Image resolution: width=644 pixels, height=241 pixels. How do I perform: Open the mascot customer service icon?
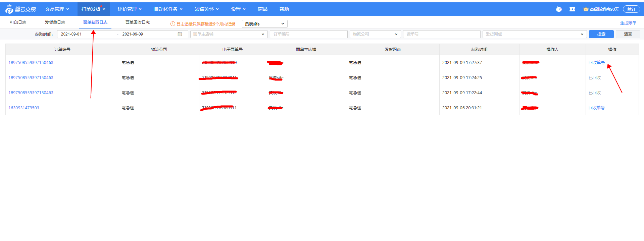pyautogui.click(x=559, y=9)
